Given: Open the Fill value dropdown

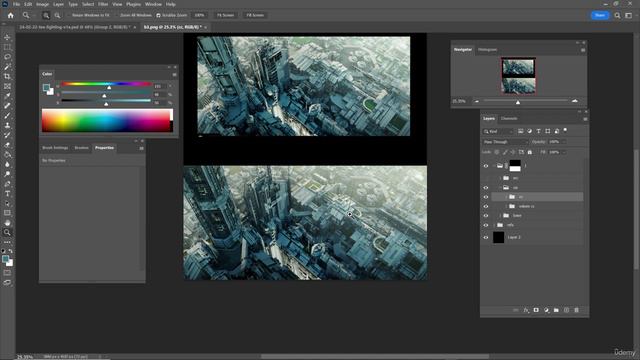Looking at the screenshot, I should pyautogui.click(x=564, y=152).
